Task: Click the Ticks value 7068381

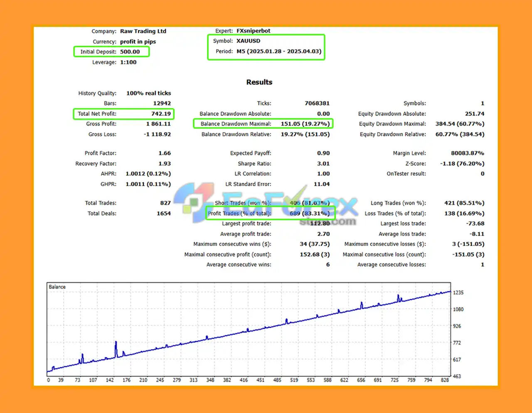Action: coord(317,103)
